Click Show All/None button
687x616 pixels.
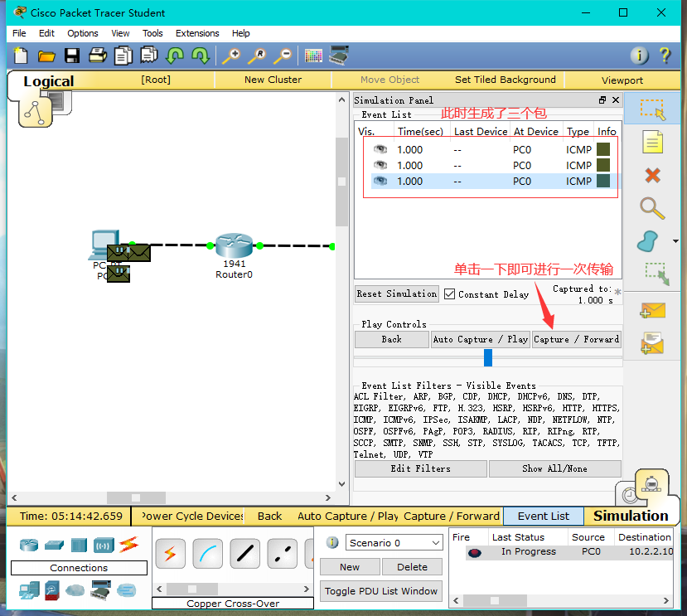pyautogui.click(x=554, y=468)
